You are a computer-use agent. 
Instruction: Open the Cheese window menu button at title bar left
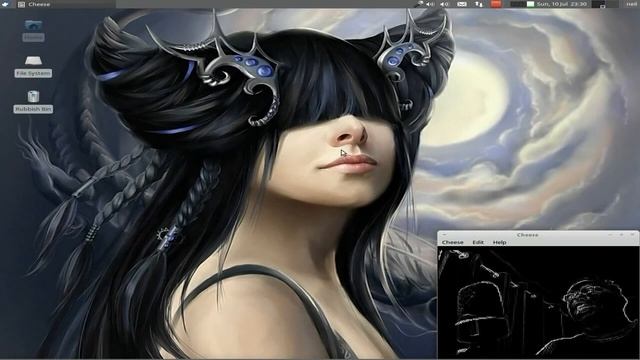(x=444, y=235)
